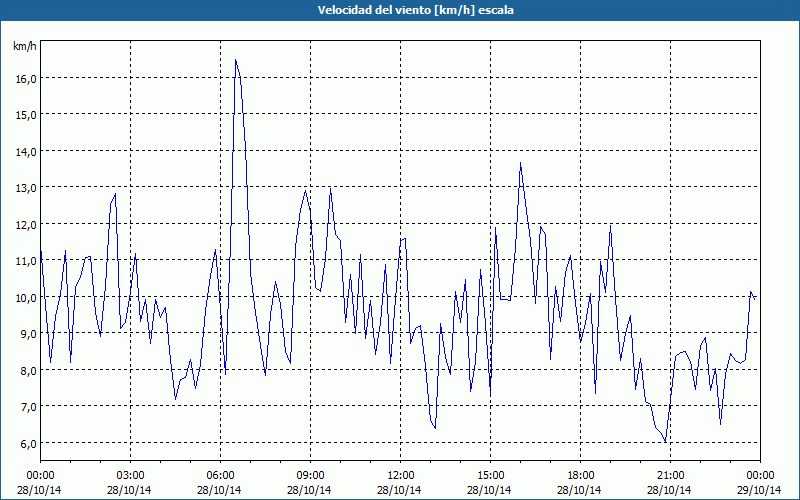
Task: Click the '06:00' time label
Action: pyautogui.click(x=220, y=476)
